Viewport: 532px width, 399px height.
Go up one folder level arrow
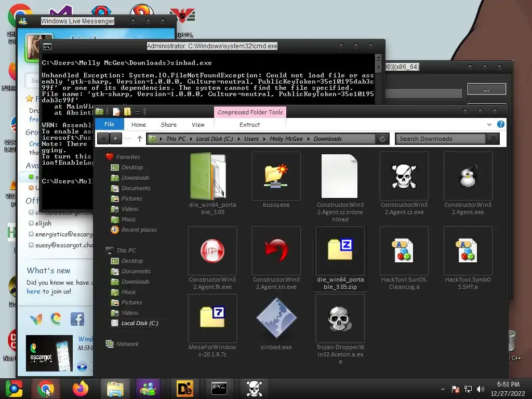(x=139, y=139)
